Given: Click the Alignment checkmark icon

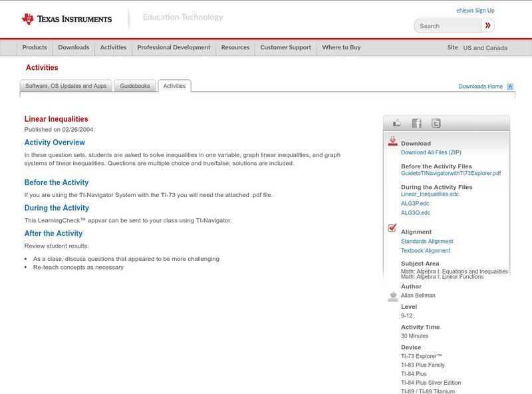Looking at the screenshot, I should (392, 228).
